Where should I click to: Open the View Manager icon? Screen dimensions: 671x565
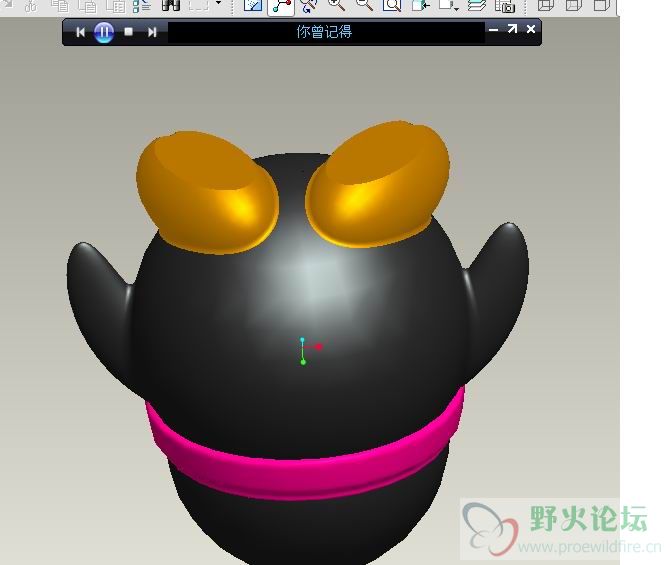(x=505, y=6)
